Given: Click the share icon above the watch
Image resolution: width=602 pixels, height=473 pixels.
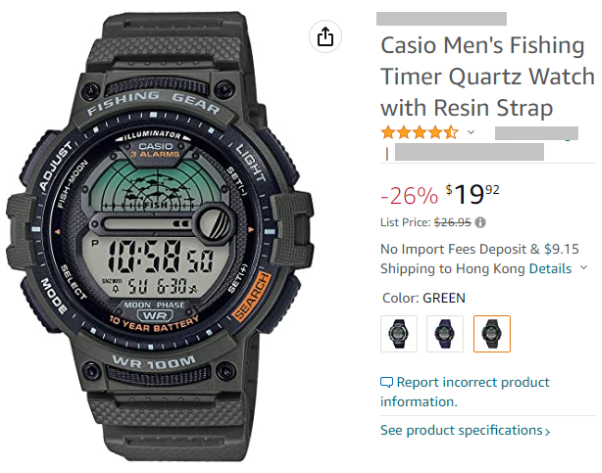Looking at the screenshot, I should pyautogui.click(x=325, y=37).
